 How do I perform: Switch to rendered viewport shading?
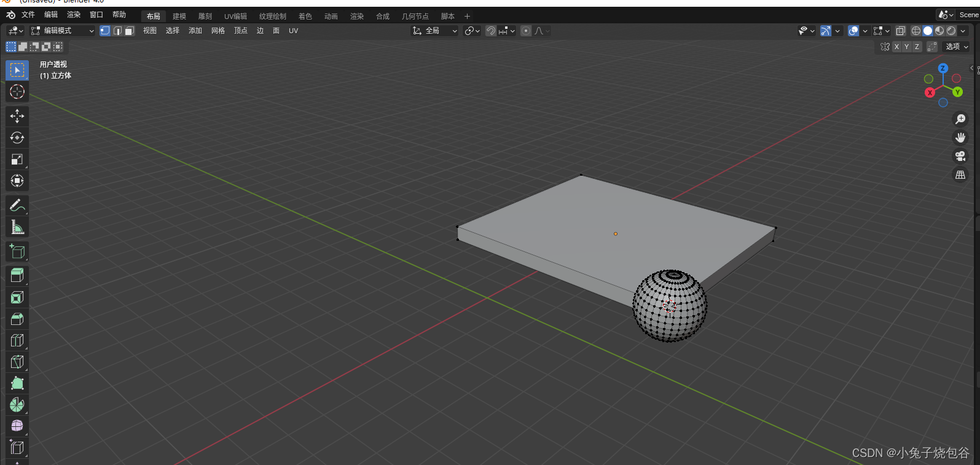951,31
